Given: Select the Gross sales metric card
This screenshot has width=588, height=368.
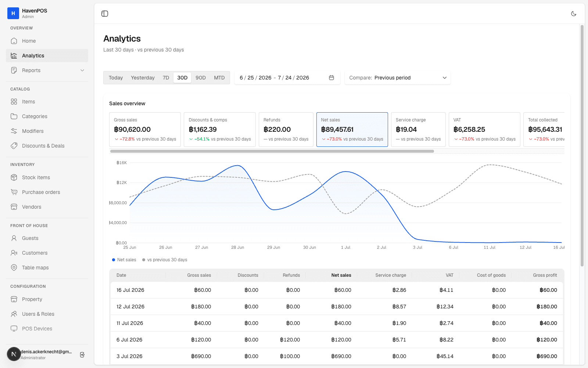Looking at the screenshot, I should [145, 130].
